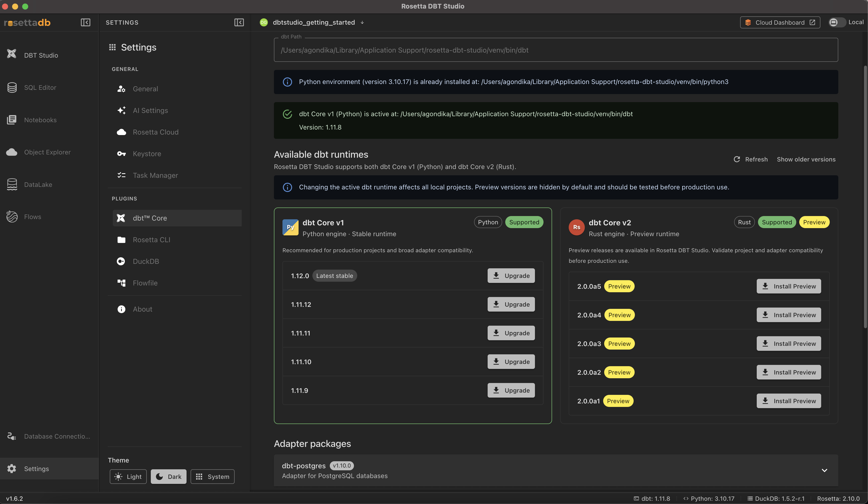Switch to Dark theme
868x504 pixels.
click(168, 477)
